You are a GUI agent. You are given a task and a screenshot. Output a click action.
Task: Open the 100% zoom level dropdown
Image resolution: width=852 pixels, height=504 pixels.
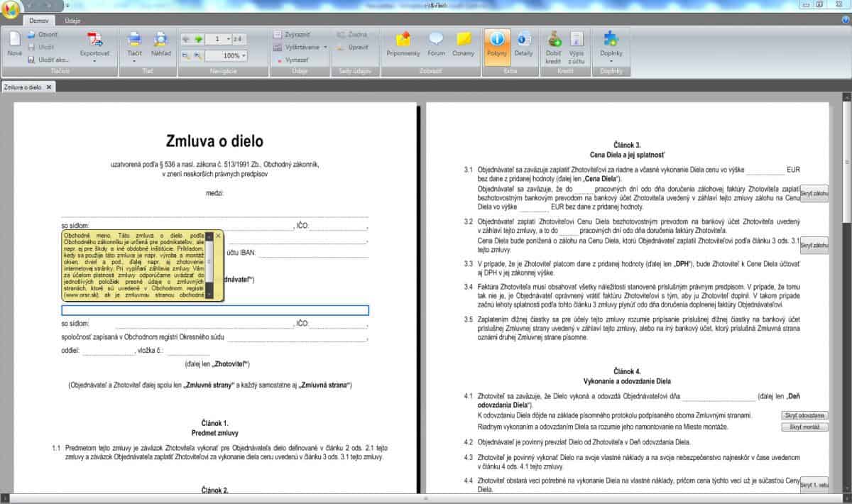(x=244, y=55)
